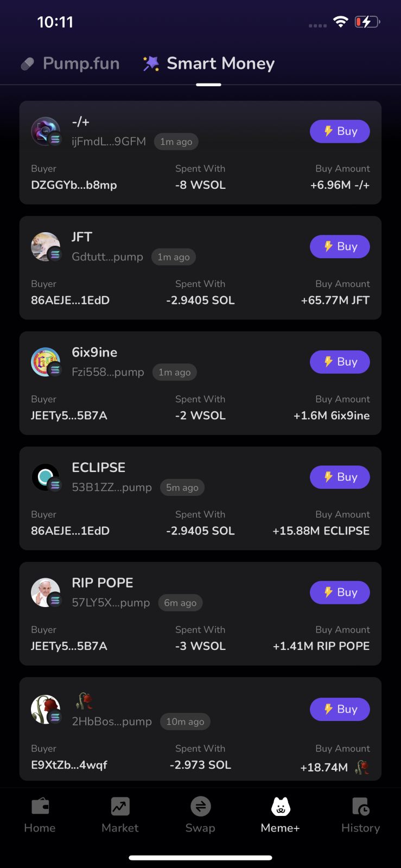Open token address Gdtutt...pump

click(x=107, y=257)
